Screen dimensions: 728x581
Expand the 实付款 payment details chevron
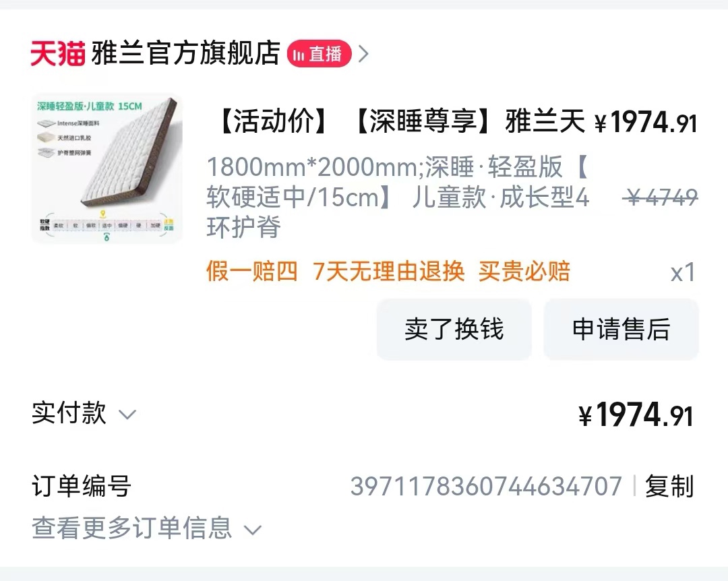127,415
